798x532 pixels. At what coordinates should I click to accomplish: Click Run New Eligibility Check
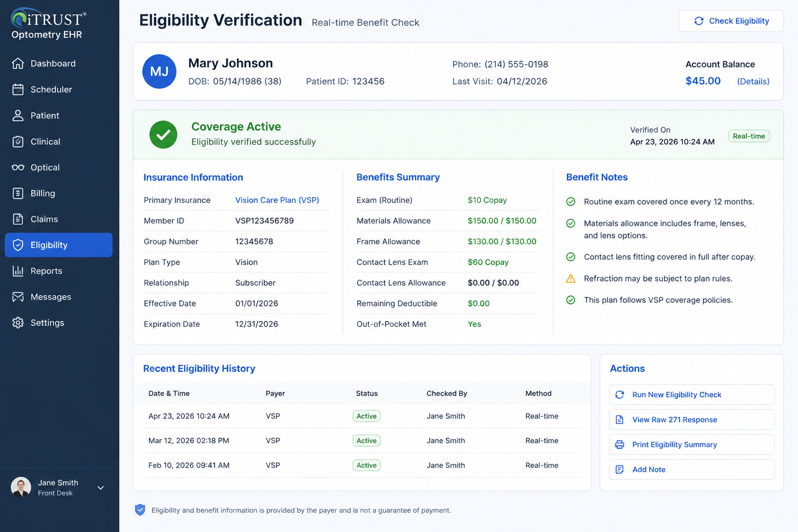click(x=691, y=395)
